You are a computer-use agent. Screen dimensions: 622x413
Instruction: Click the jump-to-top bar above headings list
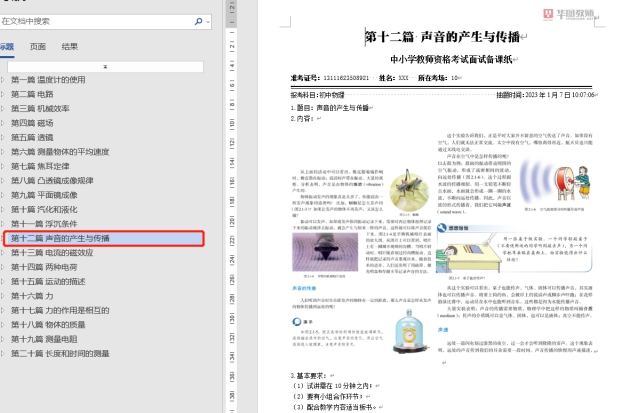(105, 65)
